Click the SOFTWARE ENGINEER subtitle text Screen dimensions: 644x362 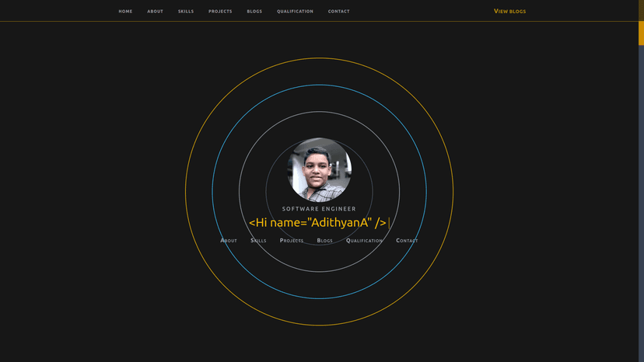pos(319,209)
